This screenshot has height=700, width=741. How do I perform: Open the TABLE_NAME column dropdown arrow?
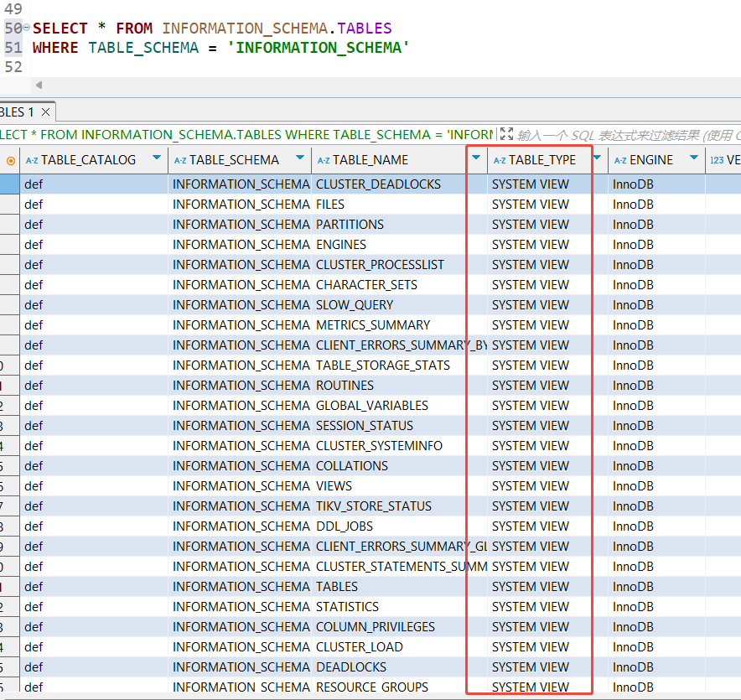(x=476, y=158)
